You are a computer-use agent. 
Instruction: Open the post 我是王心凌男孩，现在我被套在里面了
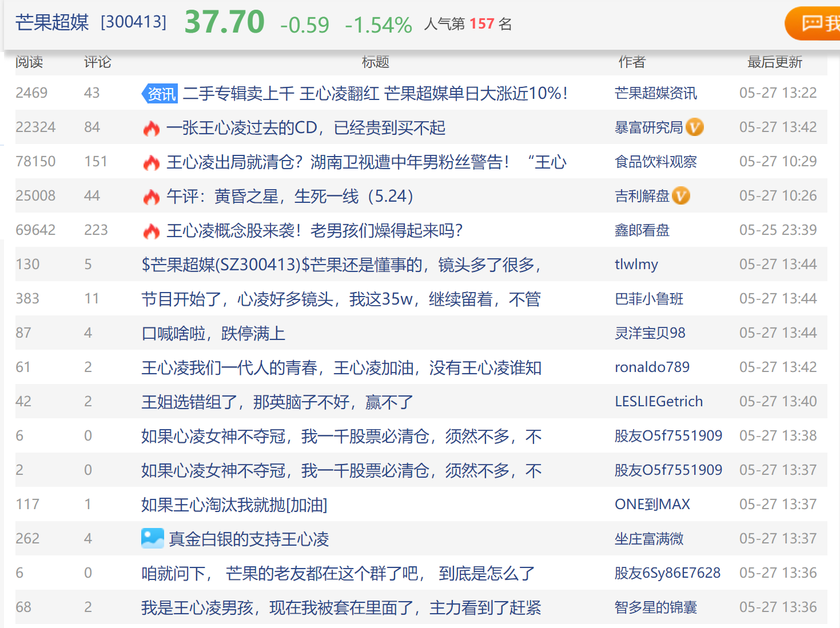[341, 607]
